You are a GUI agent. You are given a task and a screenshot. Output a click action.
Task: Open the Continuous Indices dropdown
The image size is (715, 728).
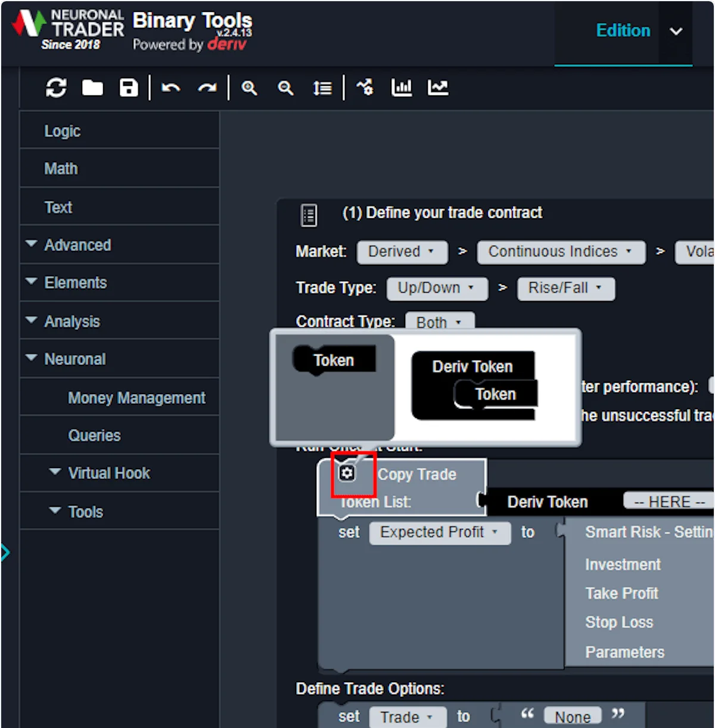click(560, 252)
